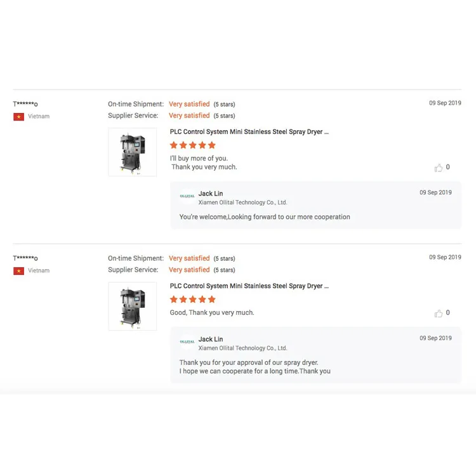Click Vietnam flag in first review

tap(18, 117)
